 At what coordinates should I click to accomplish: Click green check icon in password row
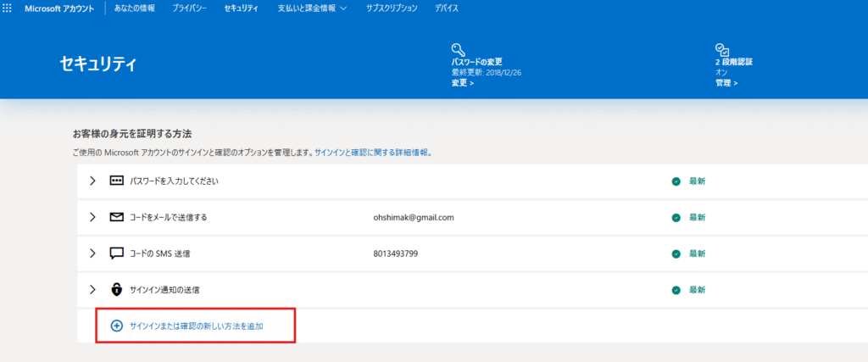pos(676,181)
